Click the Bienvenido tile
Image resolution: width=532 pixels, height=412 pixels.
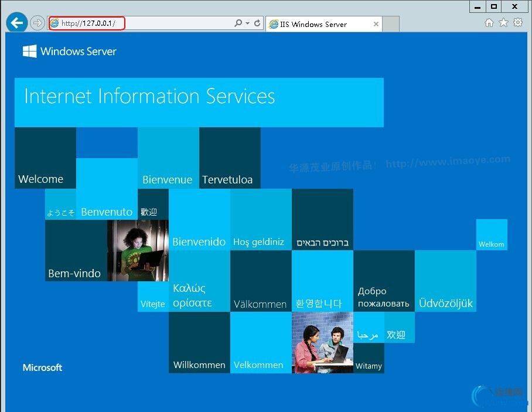[199, 220]
